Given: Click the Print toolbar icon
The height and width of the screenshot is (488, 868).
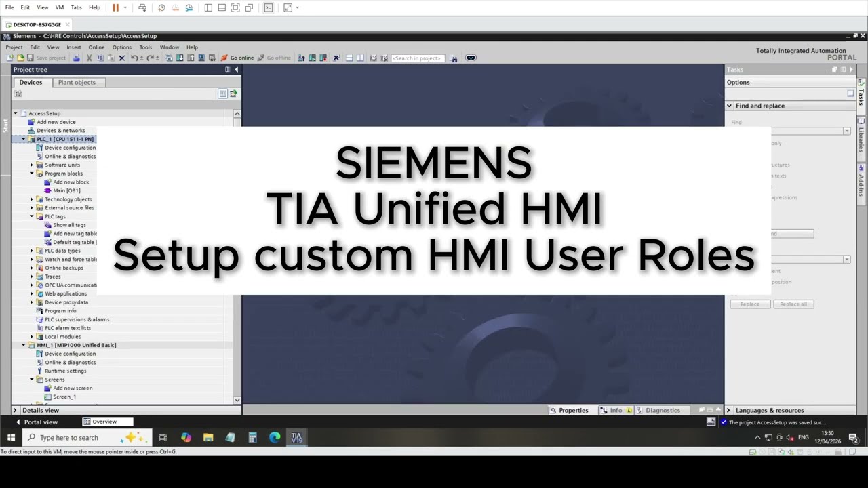Looking at the screenshot, I should 76,58.
